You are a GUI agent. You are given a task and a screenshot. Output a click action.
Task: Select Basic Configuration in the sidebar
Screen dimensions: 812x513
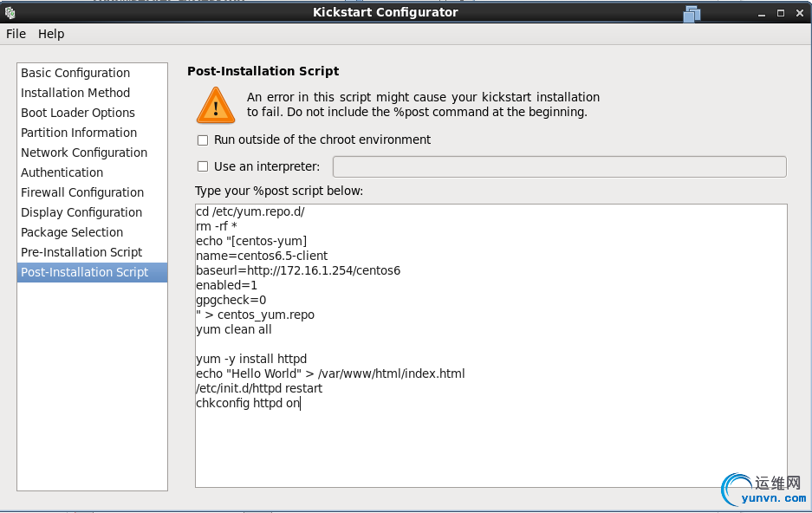pos(75,73)
